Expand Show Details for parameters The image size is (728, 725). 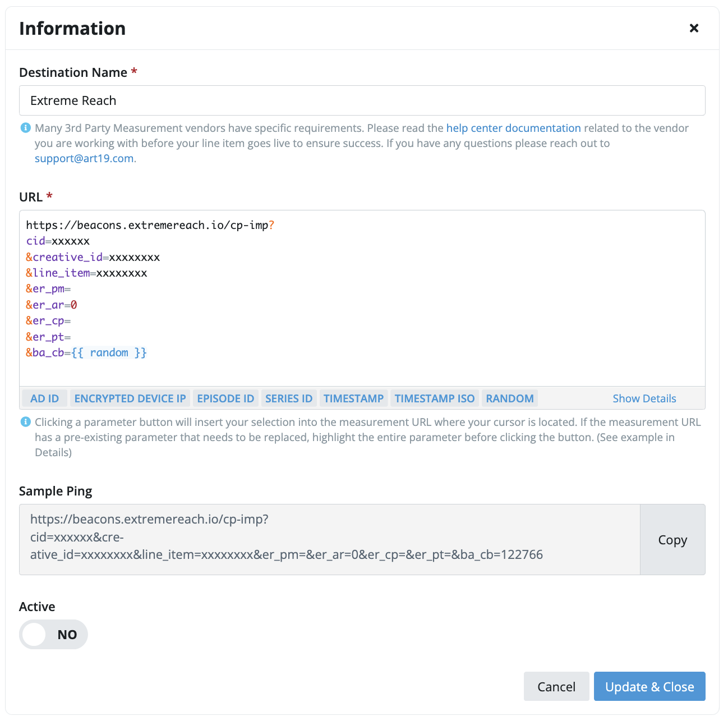644,398
